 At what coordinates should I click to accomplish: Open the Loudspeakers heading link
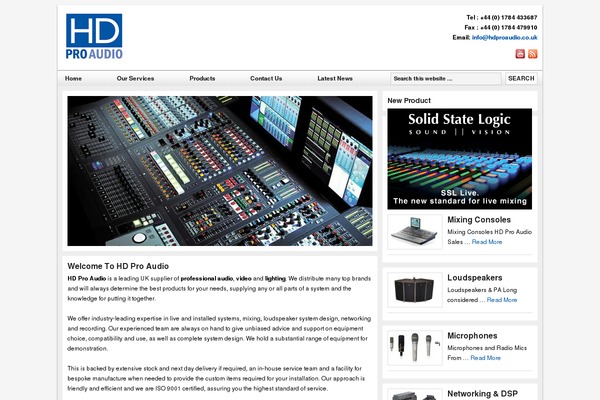point(475,278)
